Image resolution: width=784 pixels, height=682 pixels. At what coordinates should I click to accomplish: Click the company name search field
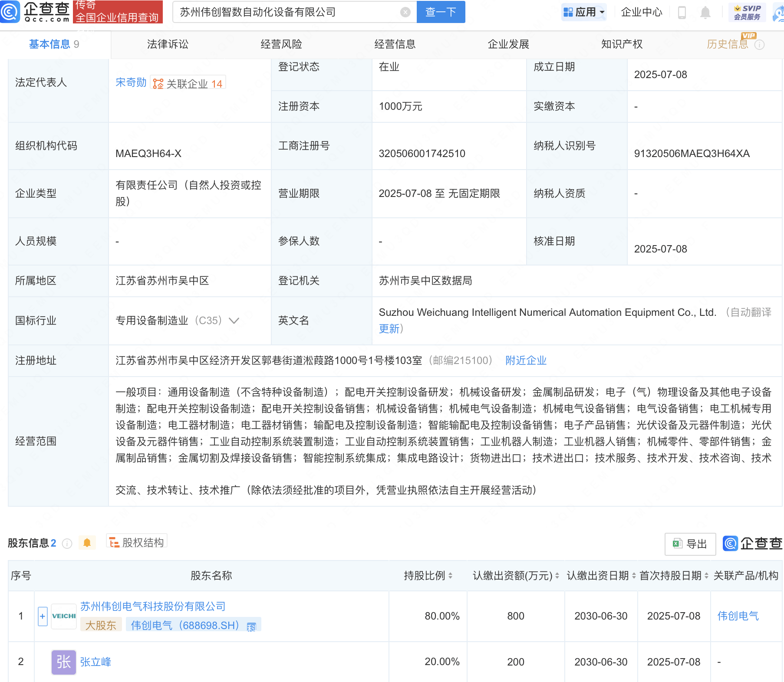287,12
